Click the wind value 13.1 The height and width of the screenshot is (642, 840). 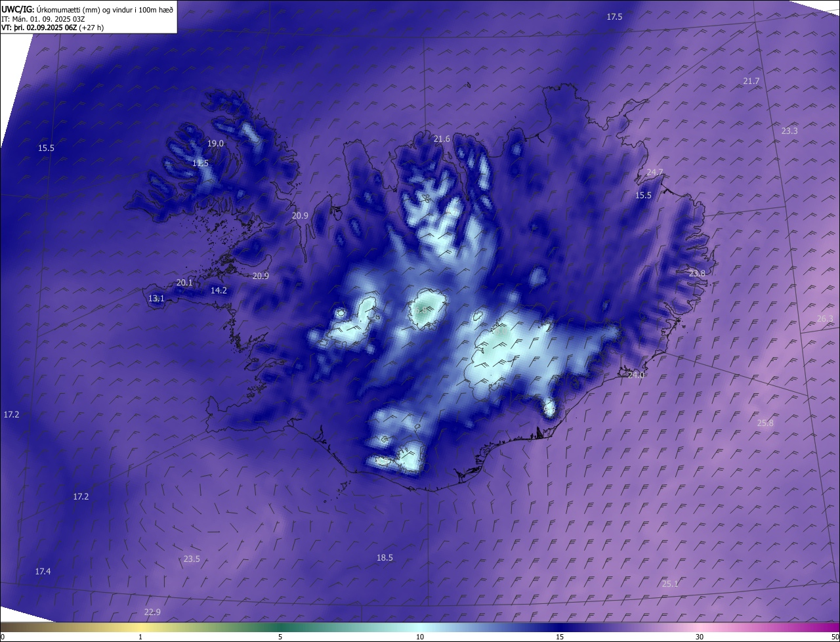coord(156,298)
